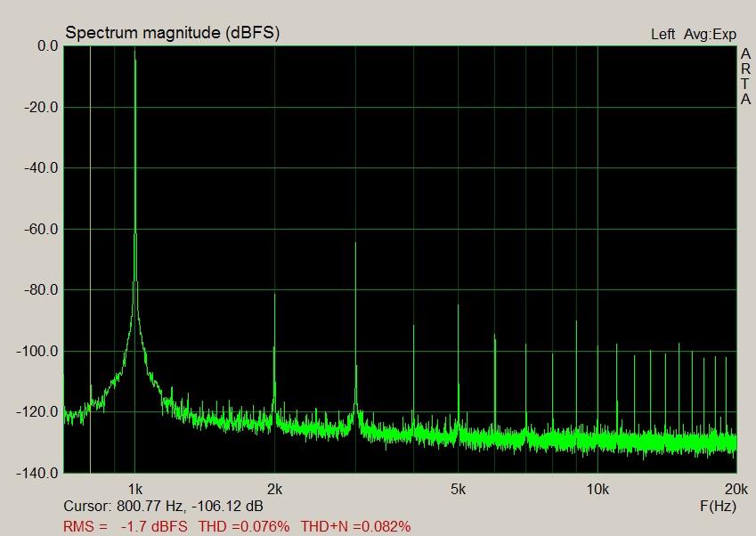Click the third harmonic peak at 3 kHz
Screen dimensions: 756x536
pyautogui.click(x=355, y=245)
